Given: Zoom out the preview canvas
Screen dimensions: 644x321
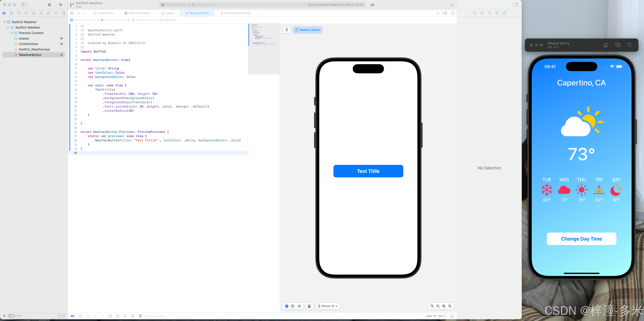Looking at the screenshot, I should [432, 306].
